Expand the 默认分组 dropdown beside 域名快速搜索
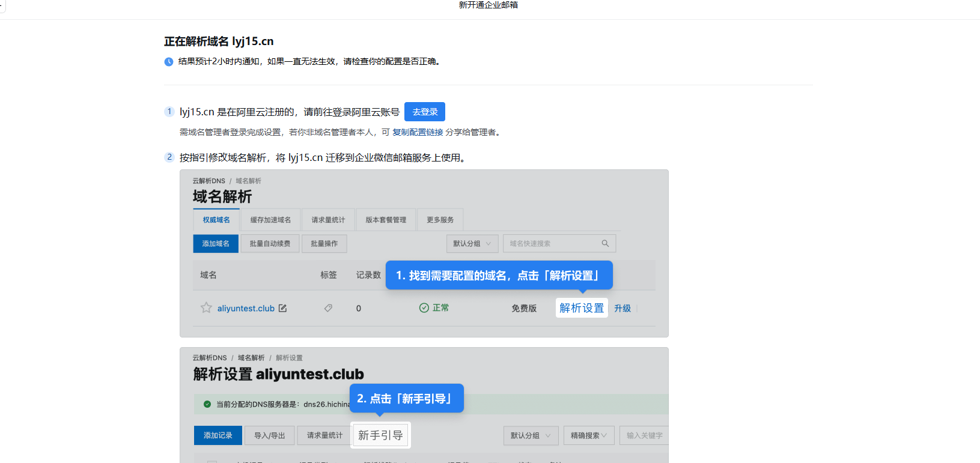 (x=472, y=243)
